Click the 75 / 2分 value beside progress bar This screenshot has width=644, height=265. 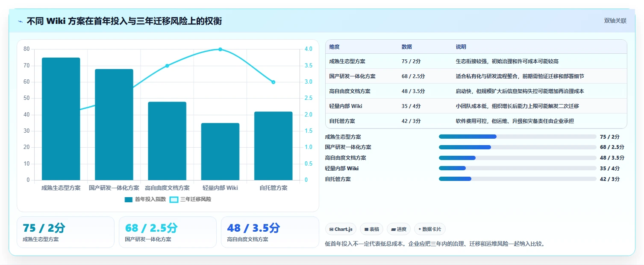coord(610,137)
